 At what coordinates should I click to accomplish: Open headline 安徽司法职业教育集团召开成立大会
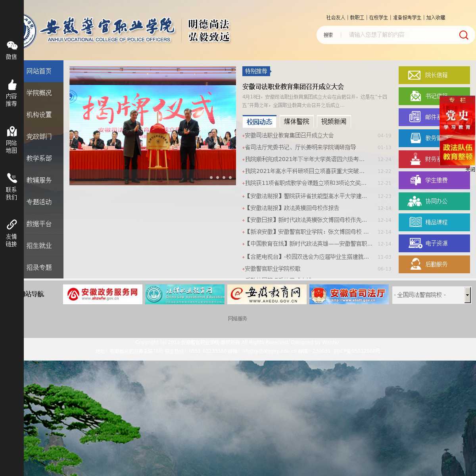coord(293,86)
